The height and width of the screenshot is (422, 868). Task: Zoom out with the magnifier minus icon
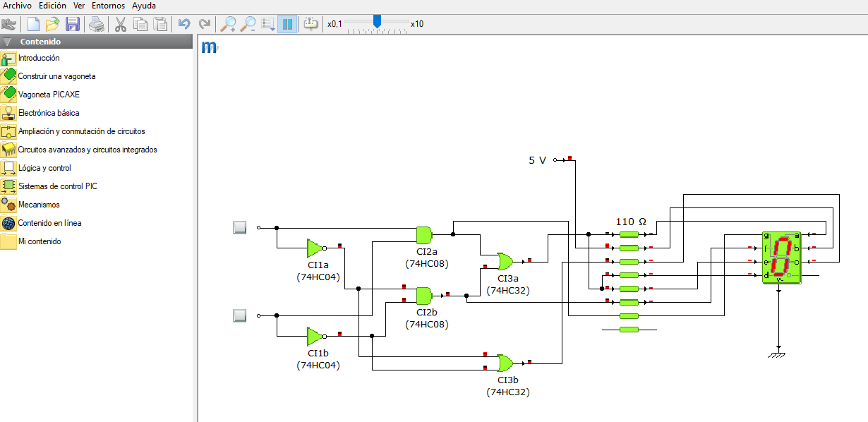(x=248, y=24)
